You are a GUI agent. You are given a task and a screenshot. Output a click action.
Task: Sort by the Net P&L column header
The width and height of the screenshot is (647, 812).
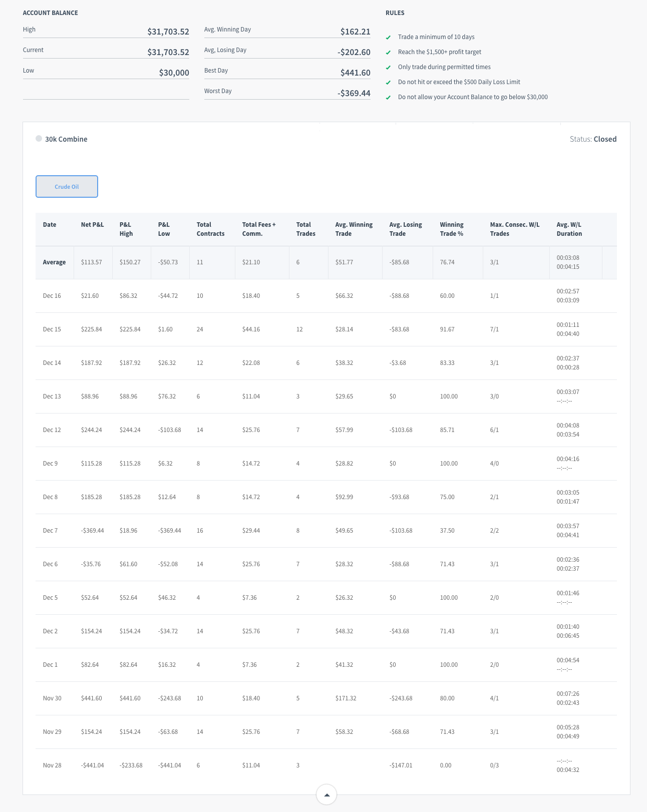[92, 225]
